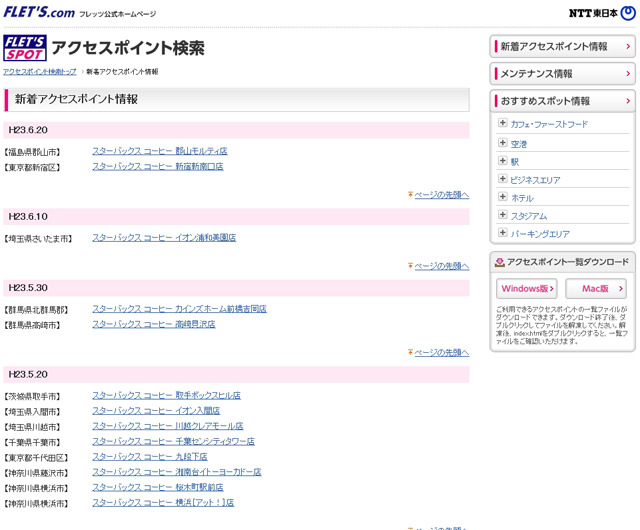Click ページの先頭へ under H23.5.30 section
Viewport: 640px width, 530px height.
pos(442,353)
